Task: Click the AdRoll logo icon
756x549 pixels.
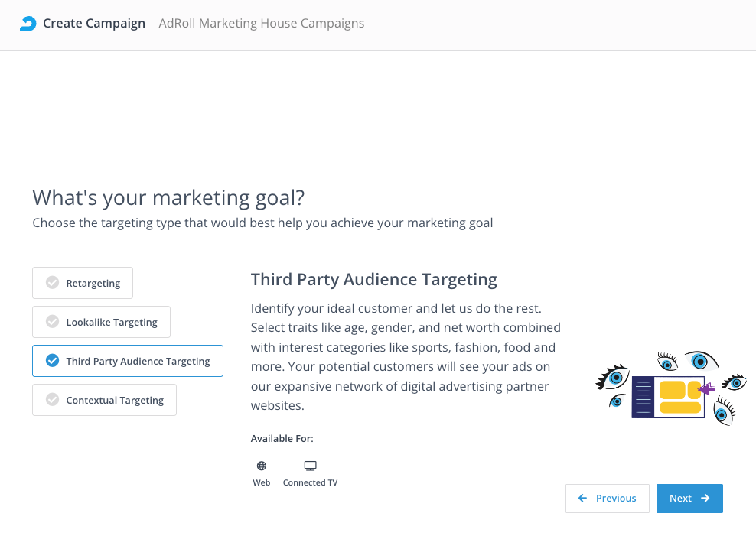Action: coord(28,24)
